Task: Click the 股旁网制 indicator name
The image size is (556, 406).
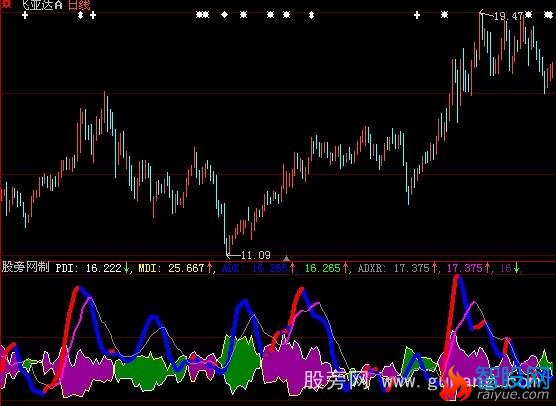Action: 26,267
